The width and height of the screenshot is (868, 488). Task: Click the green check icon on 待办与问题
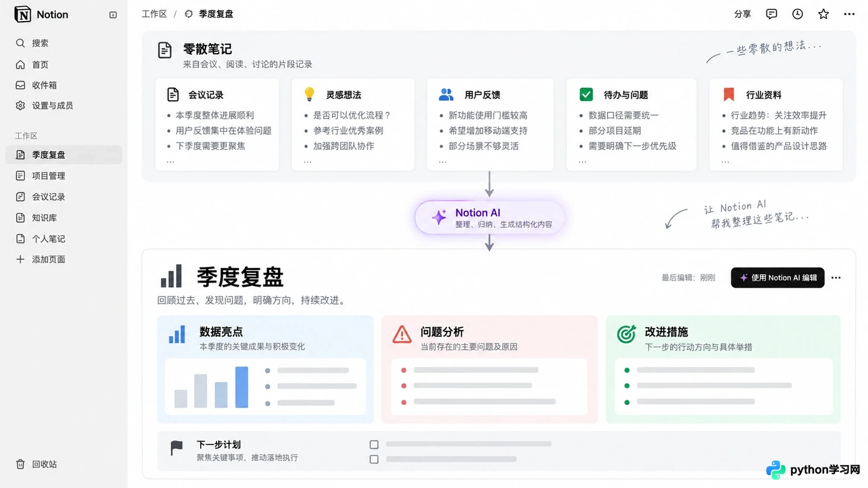(586, 95)
